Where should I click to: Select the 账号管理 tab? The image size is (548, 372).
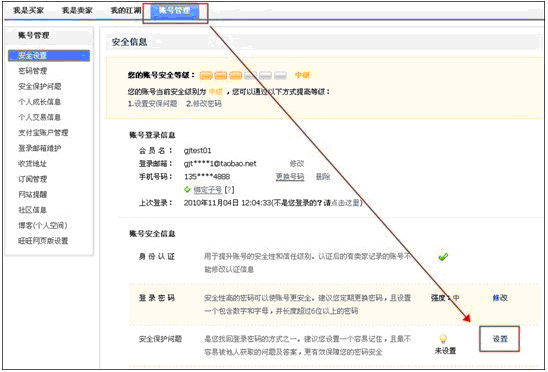175,11
